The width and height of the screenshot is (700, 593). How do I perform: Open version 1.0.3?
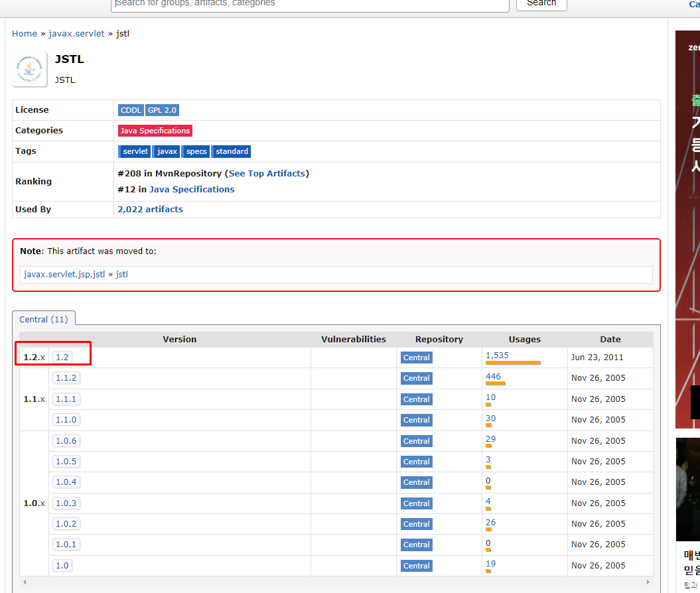[x=66, y=503]
